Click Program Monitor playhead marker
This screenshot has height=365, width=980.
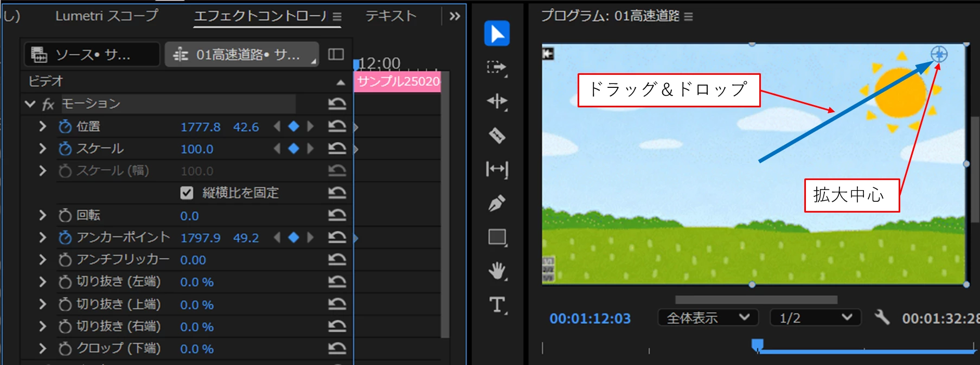757,345
